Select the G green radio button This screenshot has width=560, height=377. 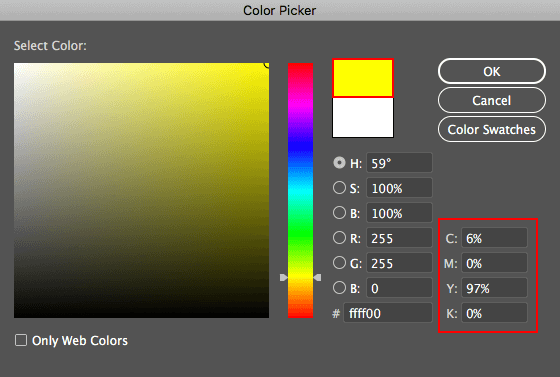[339, 263]
